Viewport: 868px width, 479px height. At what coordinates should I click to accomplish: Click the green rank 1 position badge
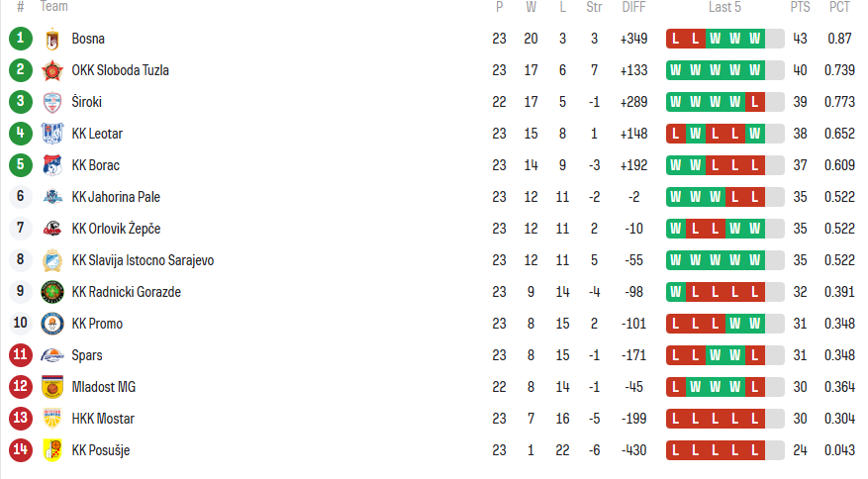[x=21, y=39]
